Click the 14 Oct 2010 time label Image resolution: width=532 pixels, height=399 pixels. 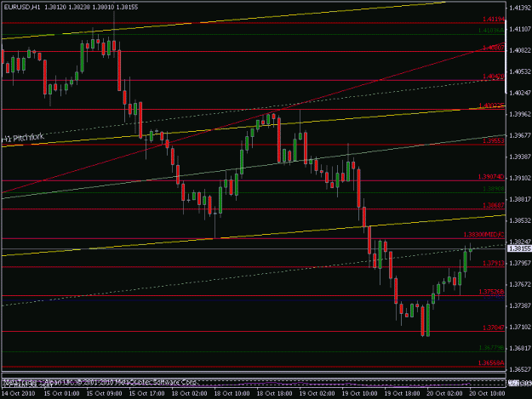coord(18,393)
